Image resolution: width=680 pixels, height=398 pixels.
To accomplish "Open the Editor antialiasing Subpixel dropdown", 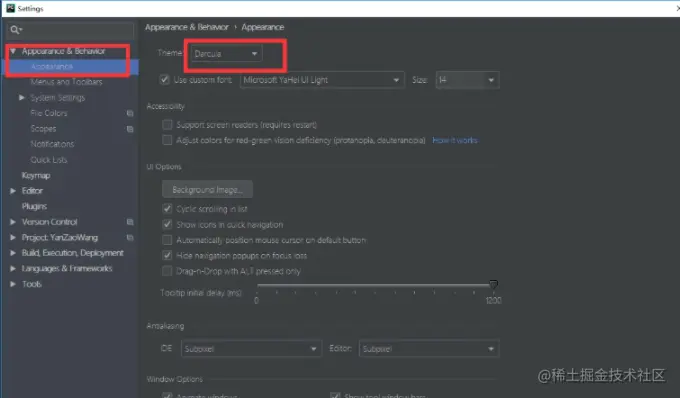I will point(429,349).
